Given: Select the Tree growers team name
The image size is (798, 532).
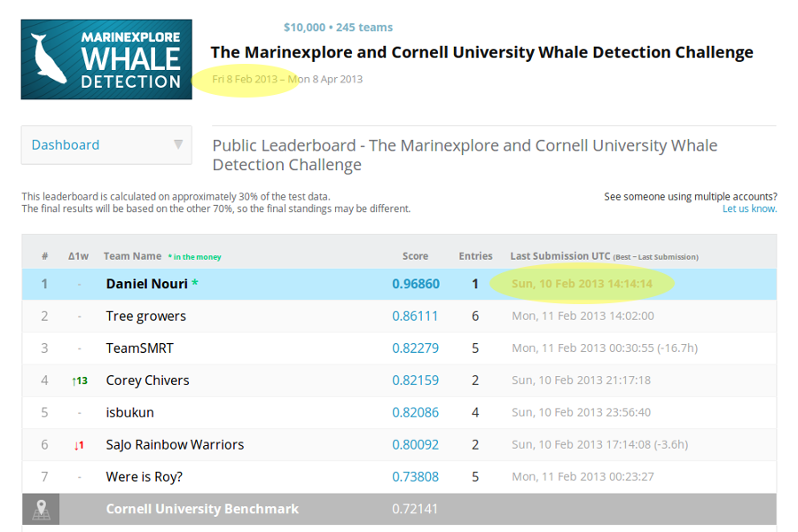Looking at the screenshot, I should pyautogui.click(x=145, y=316).
